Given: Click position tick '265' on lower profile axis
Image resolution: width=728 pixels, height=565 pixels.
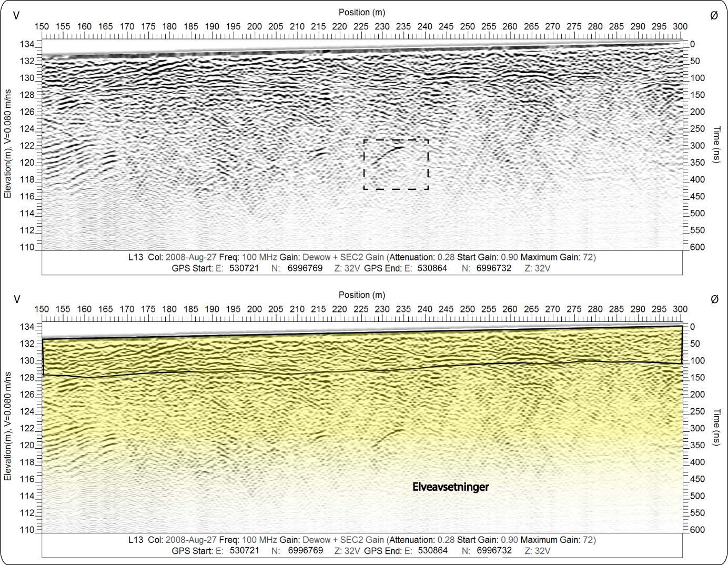Looking at the screenshot, I should [531, 309].
